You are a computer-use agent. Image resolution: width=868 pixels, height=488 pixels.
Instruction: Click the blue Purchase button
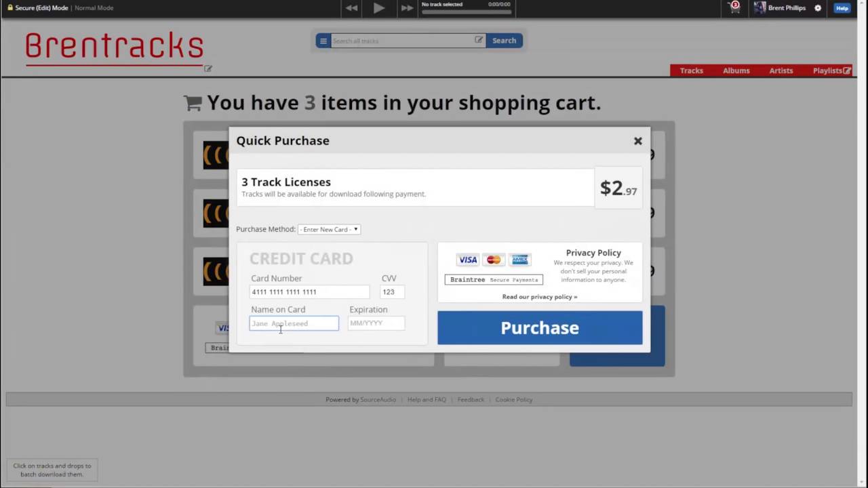pos(540,327)
